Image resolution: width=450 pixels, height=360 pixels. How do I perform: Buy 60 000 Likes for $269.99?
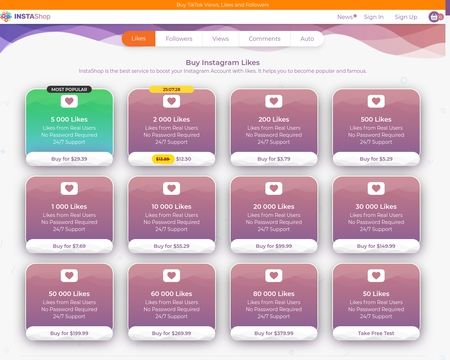[x=171, y=333]
